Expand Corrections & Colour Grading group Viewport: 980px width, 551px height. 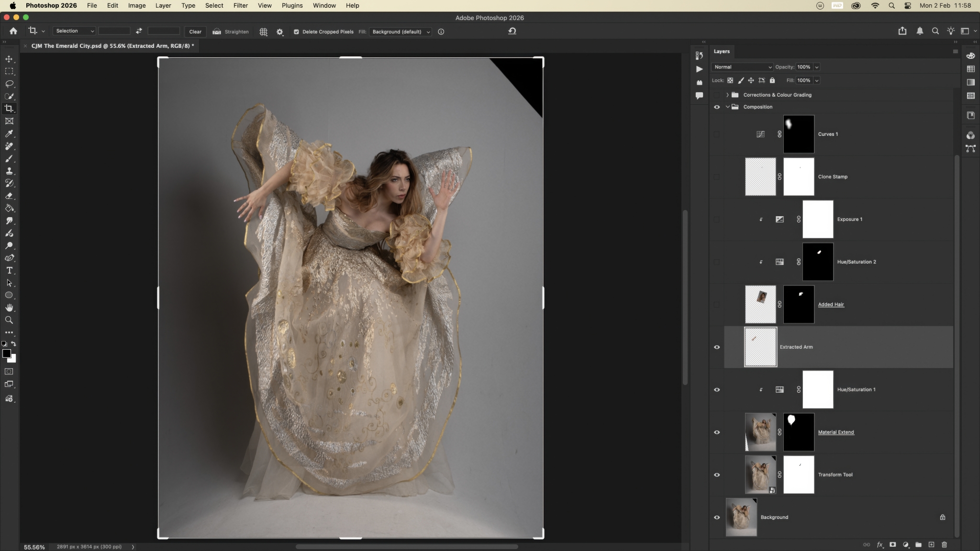pos(727,95)
